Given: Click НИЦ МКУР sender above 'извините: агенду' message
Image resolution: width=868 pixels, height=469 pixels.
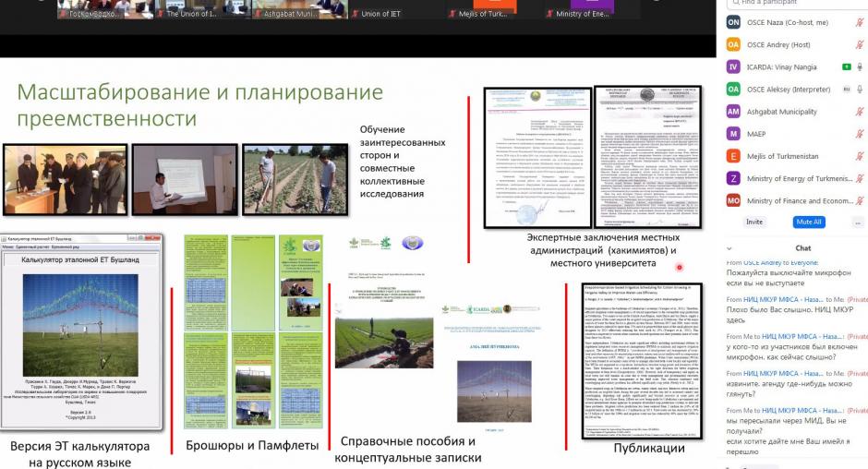Looking at the screenshot, I should (783, 373).
